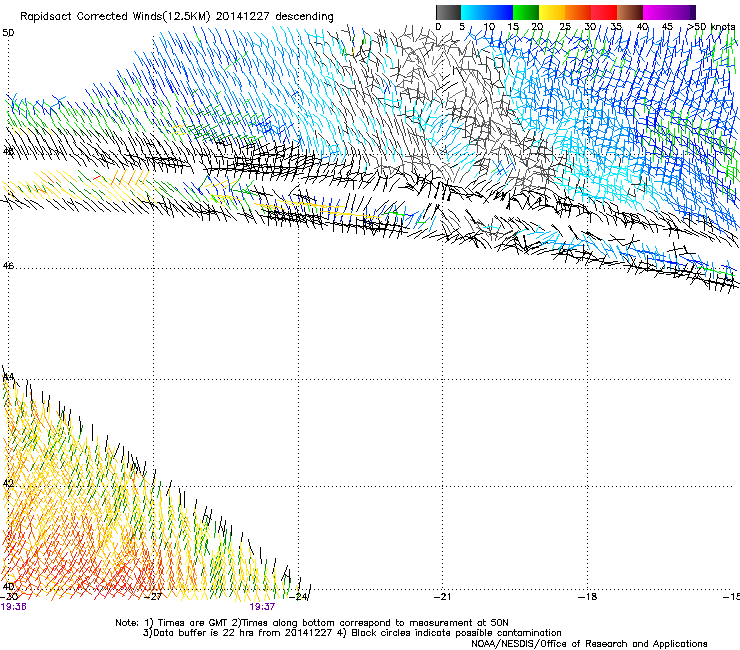Image resolution: width=740 pixels, height=650 pixels.
Task: Click the longitude label '-21'
Action: [443, 597]
